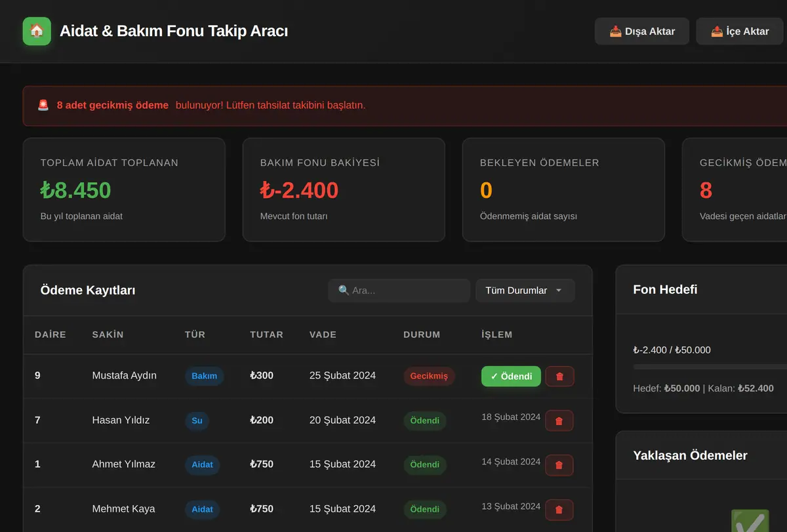Click the fund goal progress bar

pyautogui.click(x=710, y=367)
